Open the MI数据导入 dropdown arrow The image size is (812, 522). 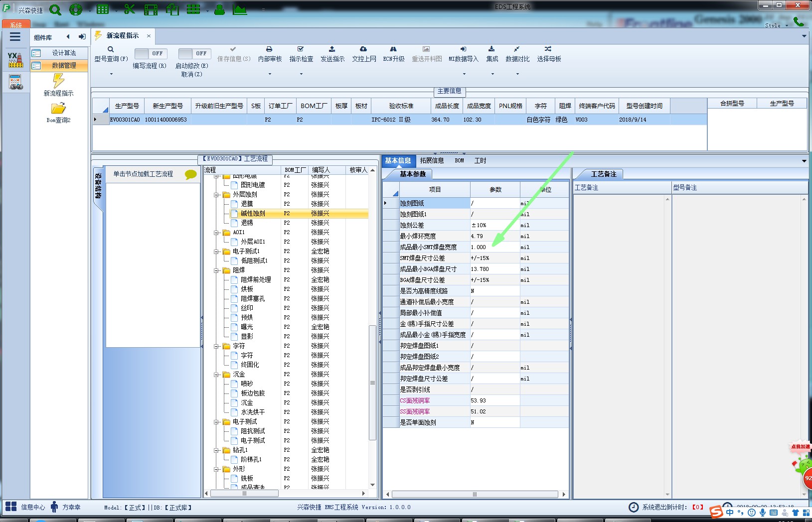(464, 74)
